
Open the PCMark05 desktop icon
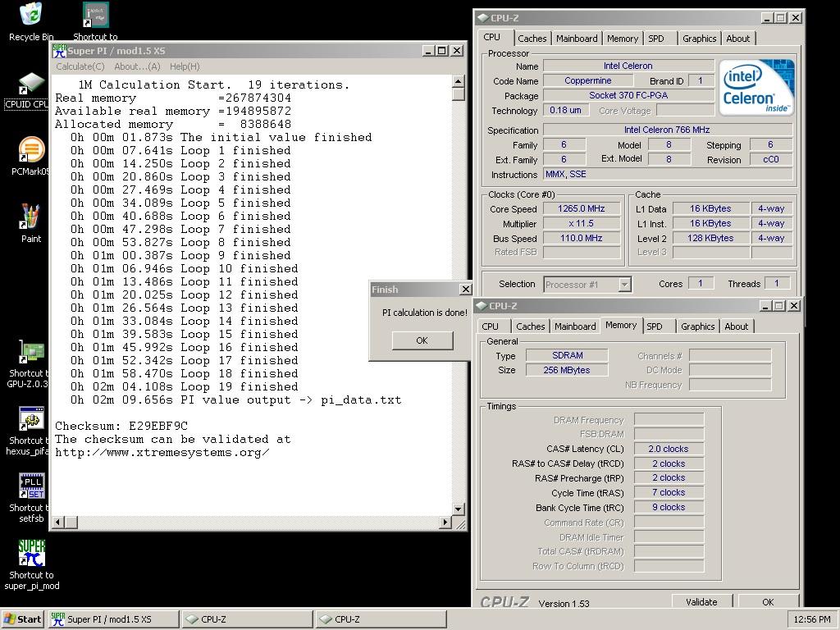(x=31, y=150)
